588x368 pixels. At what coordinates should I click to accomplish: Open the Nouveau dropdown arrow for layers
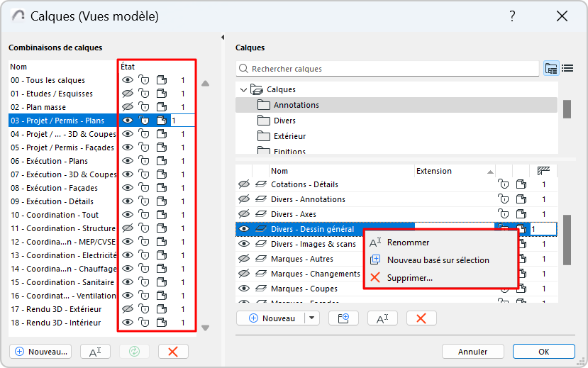312,318
